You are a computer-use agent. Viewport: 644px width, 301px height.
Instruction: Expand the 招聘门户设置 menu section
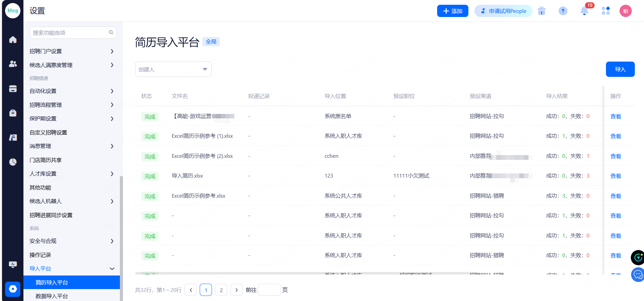pyautogui.click(x=71, y=51)
